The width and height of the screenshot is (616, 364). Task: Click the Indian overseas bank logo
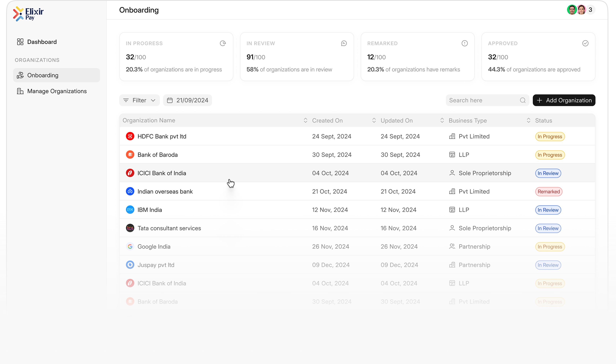[130, 192]
